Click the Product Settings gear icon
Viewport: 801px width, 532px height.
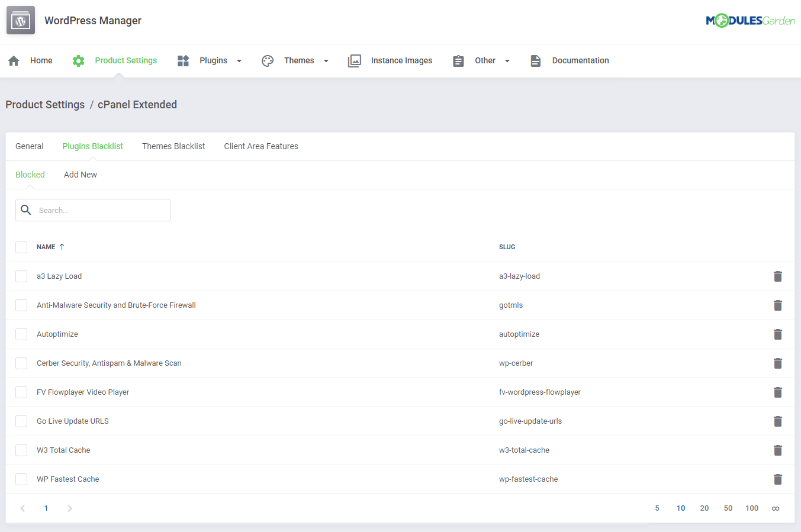(x=78, y=60)
